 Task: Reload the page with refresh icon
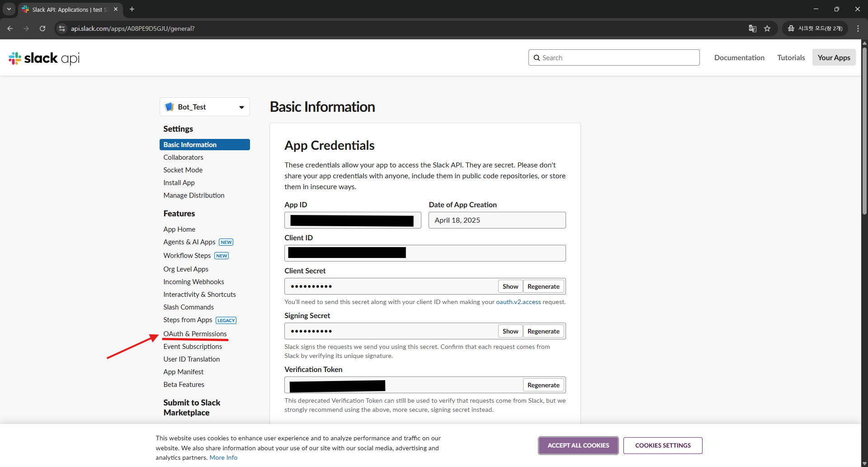pos(42,29)
